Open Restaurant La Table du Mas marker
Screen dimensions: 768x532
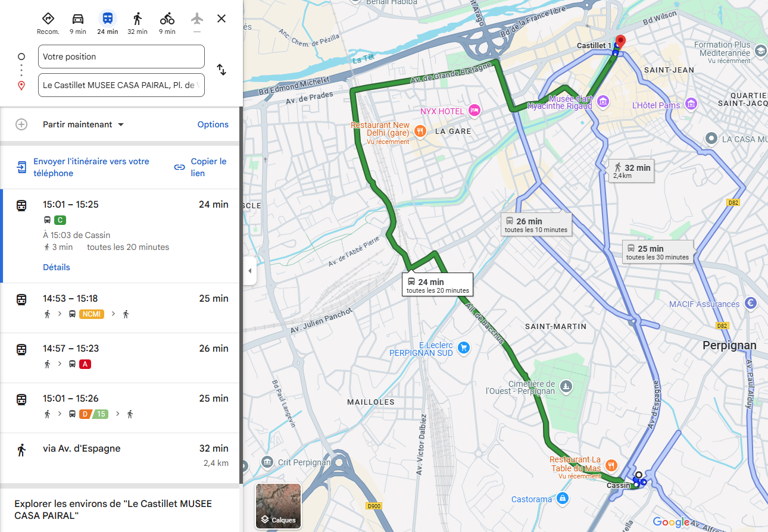[x=611, y=465]
